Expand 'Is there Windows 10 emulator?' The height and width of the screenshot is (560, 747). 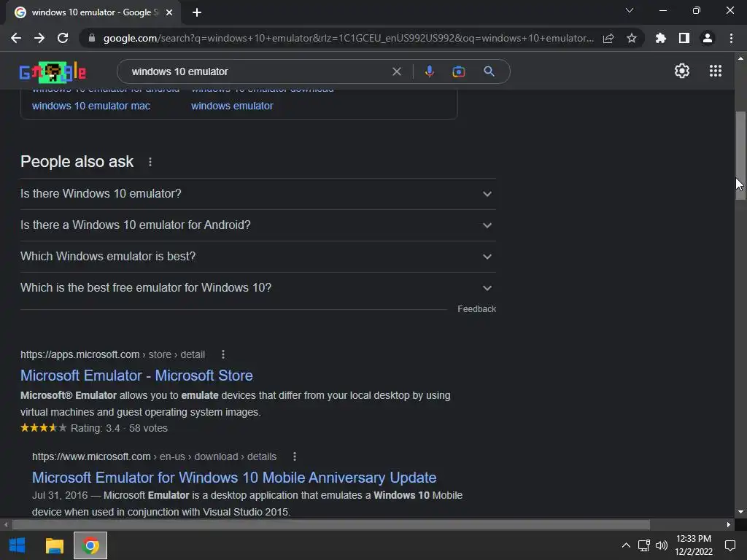click(258, 194)
